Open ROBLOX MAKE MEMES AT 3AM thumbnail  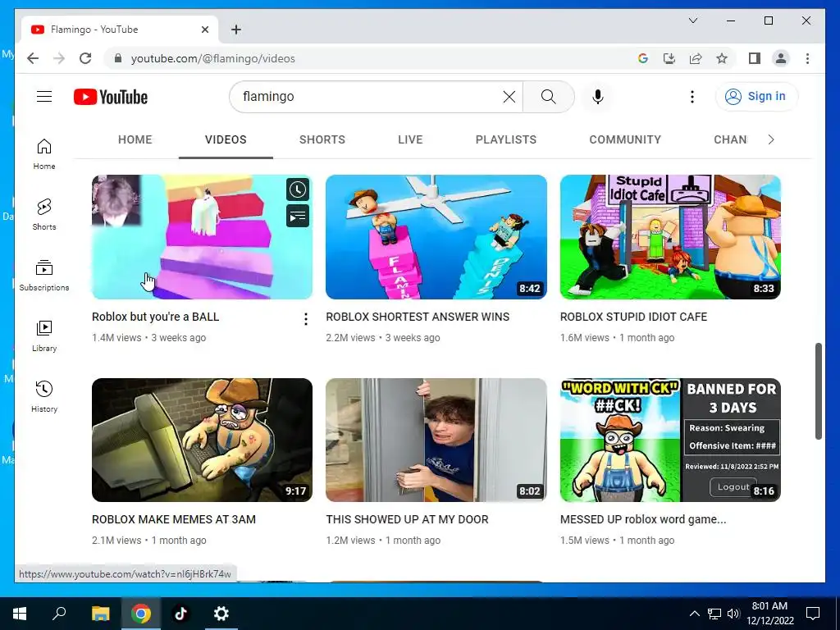pos(202,440)
